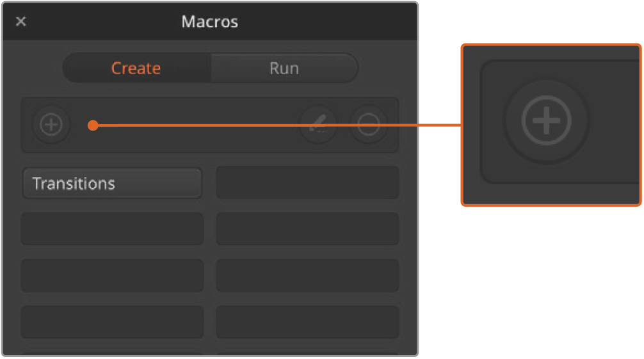Select the fourth-row left empty macro slot
The width and height of the screenshot is (644, 359).
coord(112,322)
